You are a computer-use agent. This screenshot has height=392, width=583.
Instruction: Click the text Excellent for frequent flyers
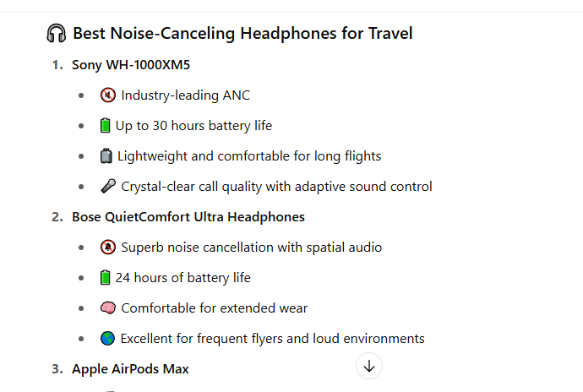coord(202,339)
